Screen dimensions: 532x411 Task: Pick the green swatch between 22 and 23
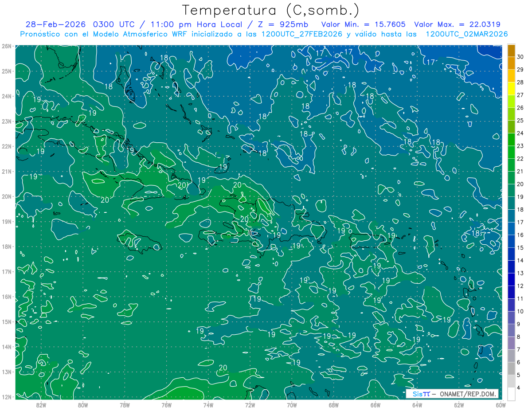(511, 152)
